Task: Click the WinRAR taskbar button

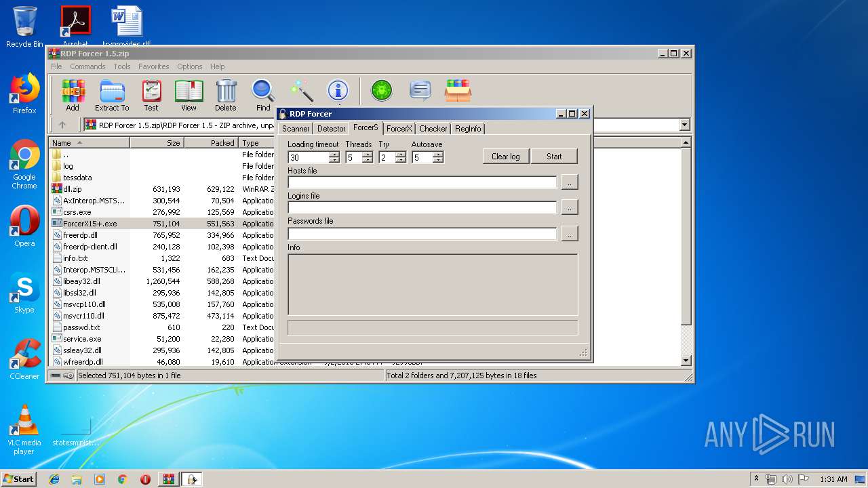Action: click(x=168, y=479)
